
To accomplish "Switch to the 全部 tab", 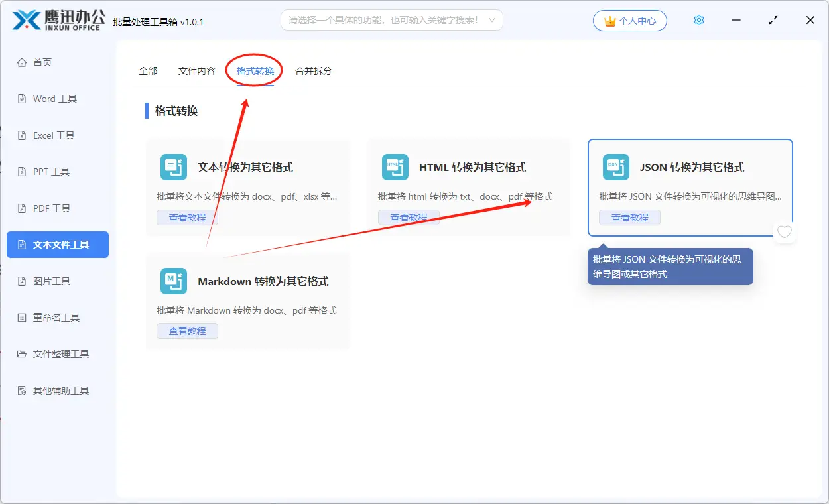I will [148, 71].
